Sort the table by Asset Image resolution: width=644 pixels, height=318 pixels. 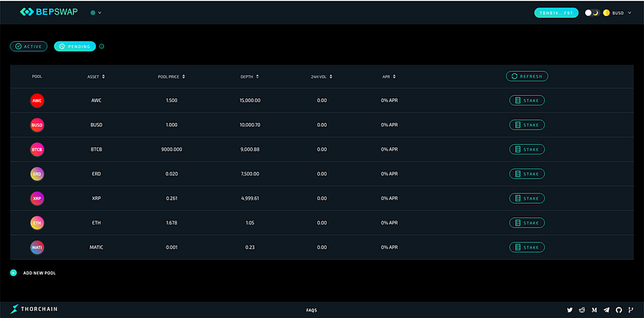pos(96,76)
